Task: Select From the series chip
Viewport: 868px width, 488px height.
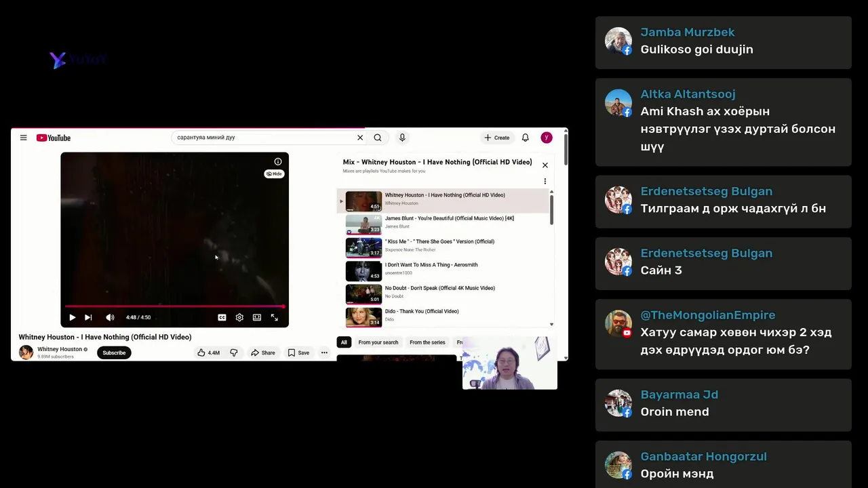Action: (x=427, y=342)
